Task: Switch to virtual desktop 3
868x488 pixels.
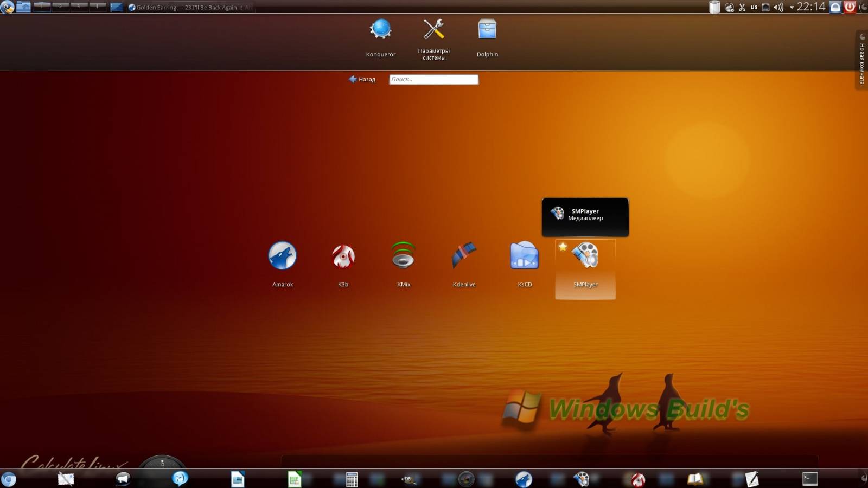Action: click(x=79, y=7)
